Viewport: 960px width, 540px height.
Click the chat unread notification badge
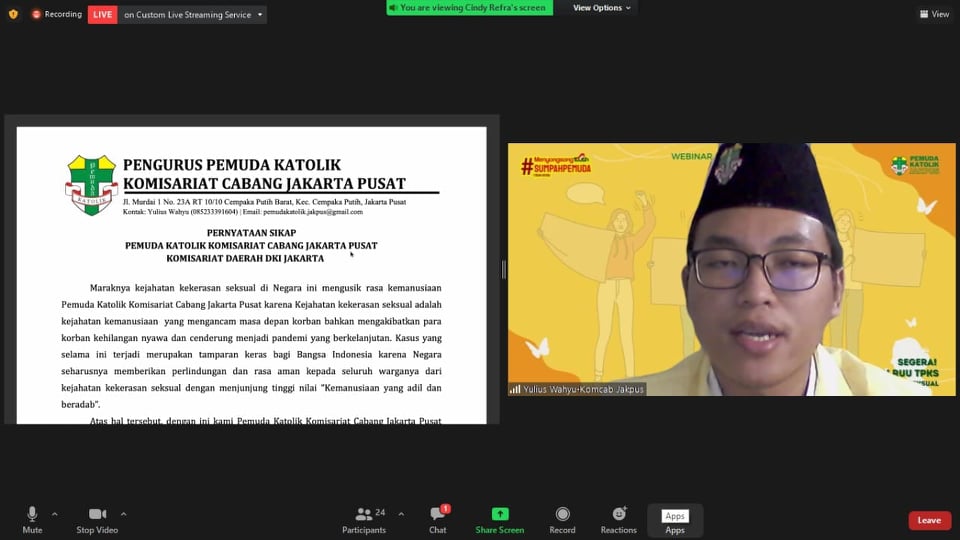(446, 509)
